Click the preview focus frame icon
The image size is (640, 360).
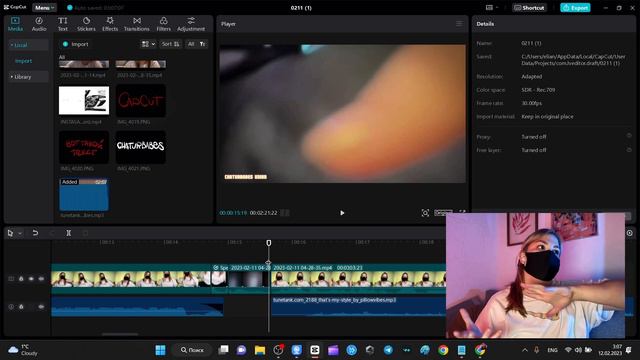[425, 213]
